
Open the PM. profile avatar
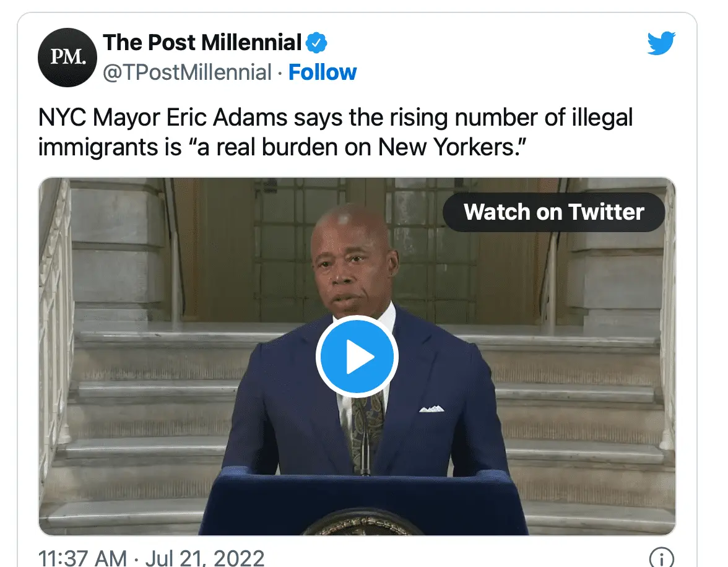(68, 57)
